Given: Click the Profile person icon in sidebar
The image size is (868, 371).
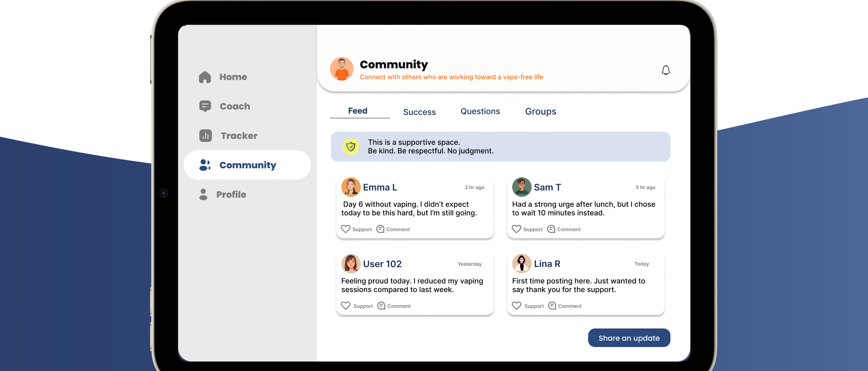Looking at the screenshot, I should pos(203,195).
